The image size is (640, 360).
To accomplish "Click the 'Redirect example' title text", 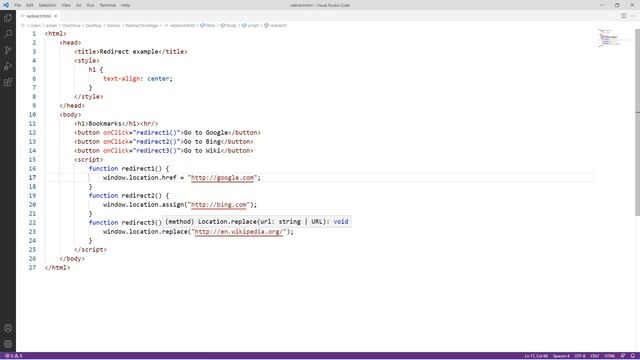I will (x=129, y=51).
